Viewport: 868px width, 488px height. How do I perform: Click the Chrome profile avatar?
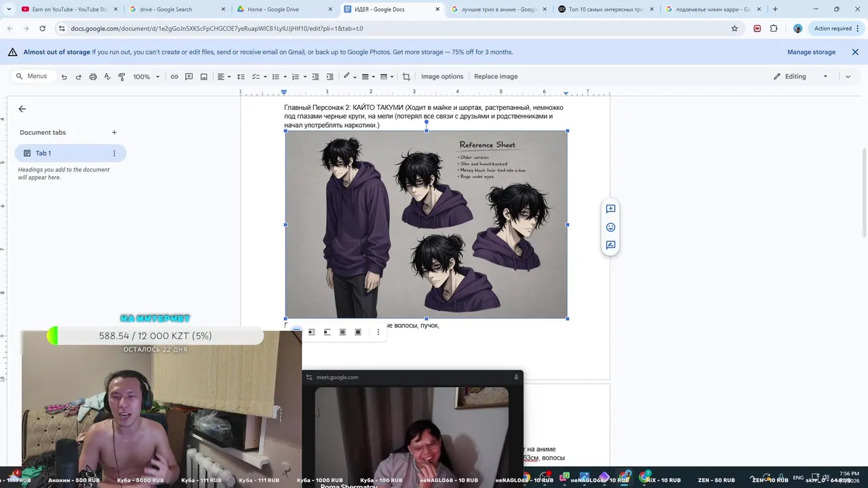797,28
